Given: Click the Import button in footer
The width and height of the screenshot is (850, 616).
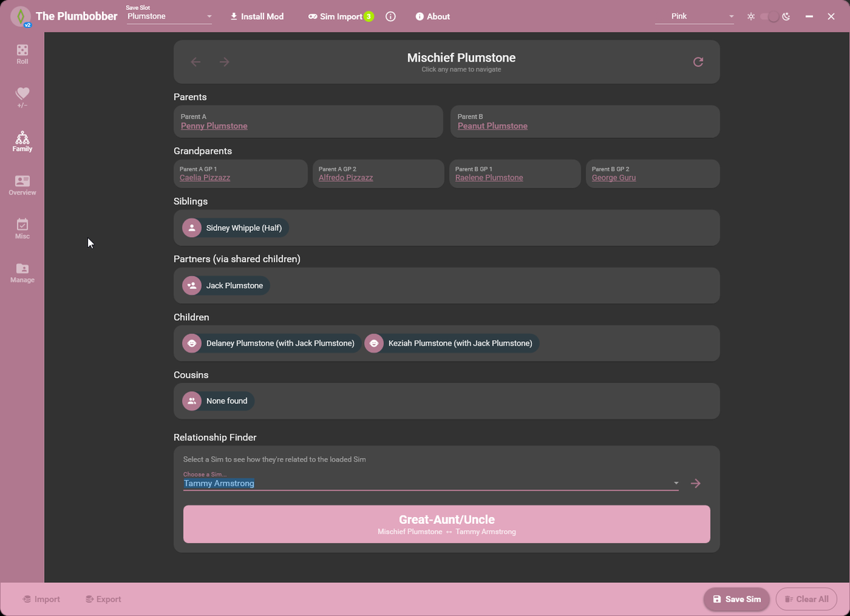Looking at the screenshot, I should coord(41,599).
